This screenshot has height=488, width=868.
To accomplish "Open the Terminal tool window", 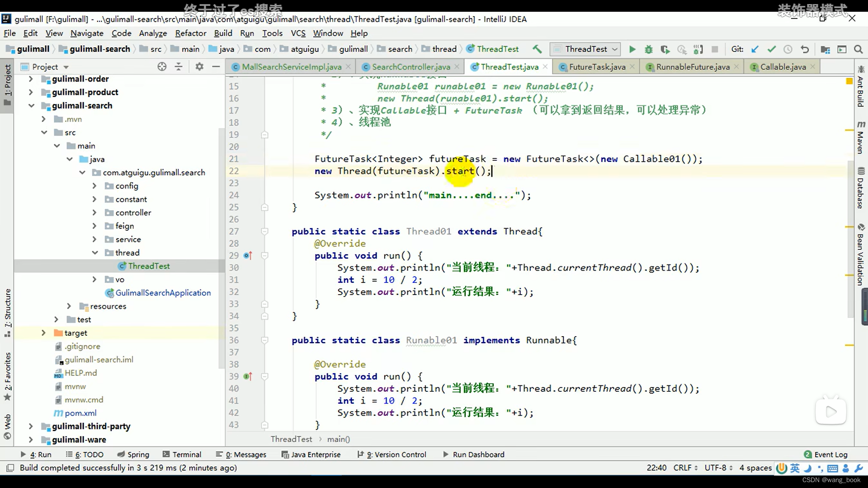I will (182, 455).
